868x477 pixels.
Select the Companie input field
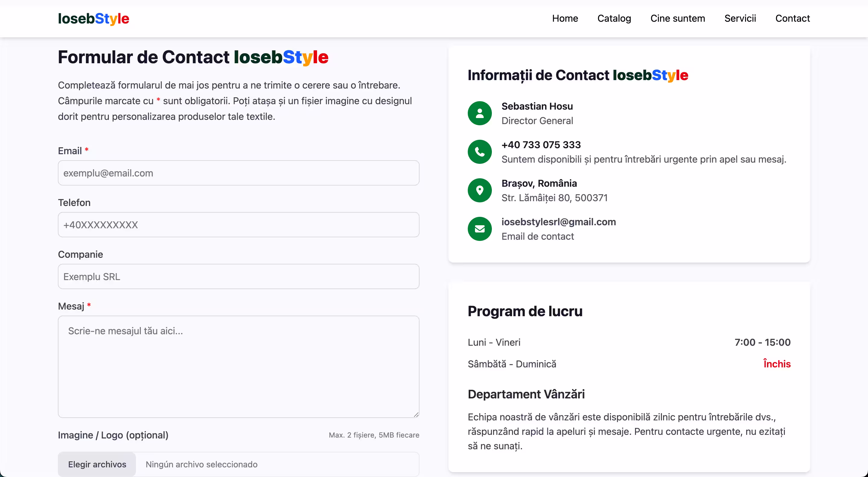(239, 276)
